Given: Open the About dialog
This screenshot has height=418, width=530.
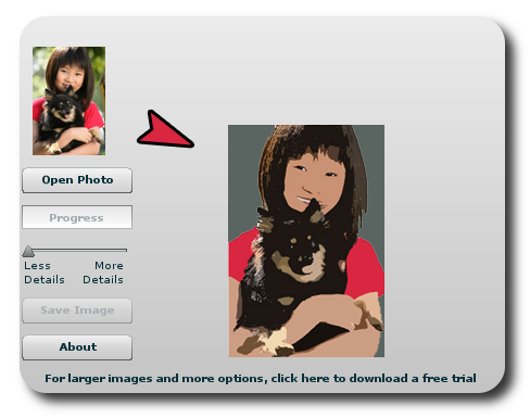Looking at the screenshot, I should tap(77, 347).
